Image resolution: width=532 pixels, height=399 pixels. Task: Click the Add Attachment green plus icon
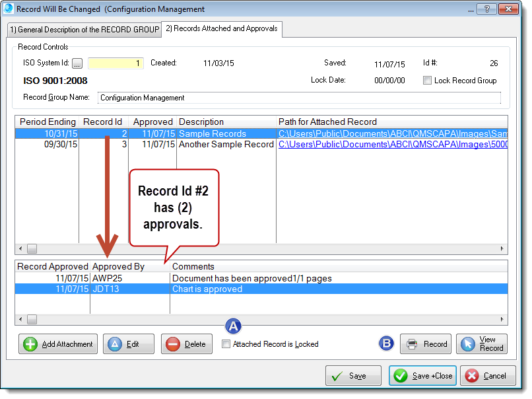pos(32,344)
